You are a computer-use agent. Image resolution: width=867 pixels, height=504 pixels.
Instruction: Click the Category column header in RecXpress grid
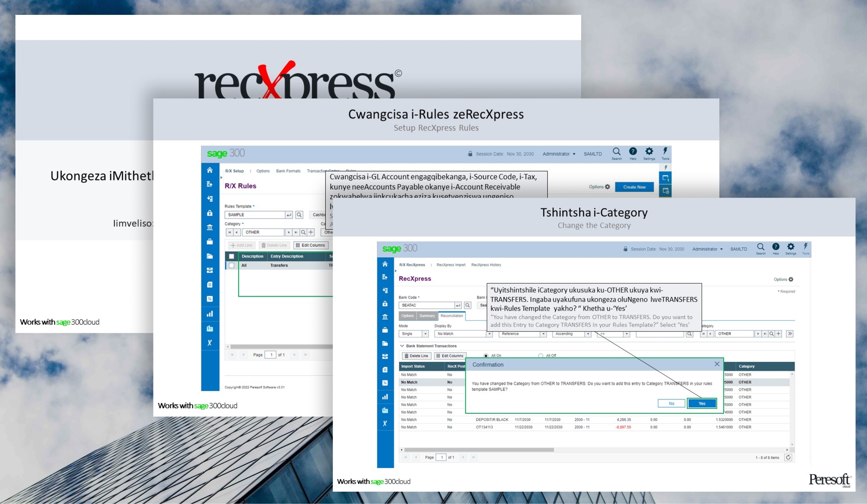coord(763,366)
